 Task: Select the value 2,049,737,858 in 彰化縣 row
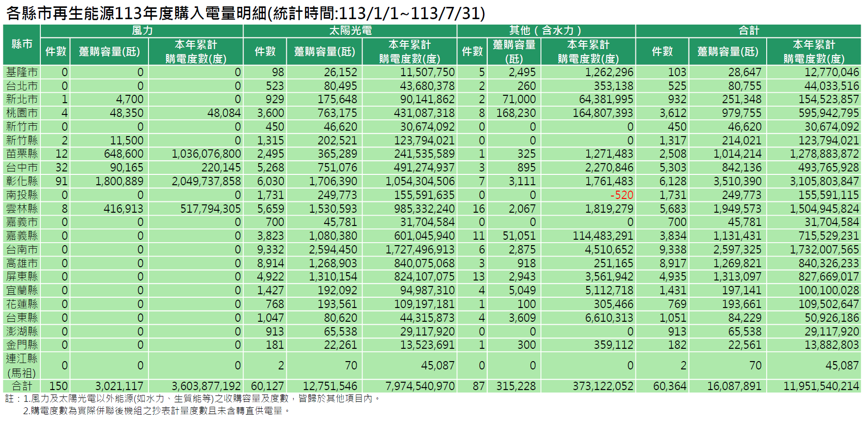tap(206, 181)
